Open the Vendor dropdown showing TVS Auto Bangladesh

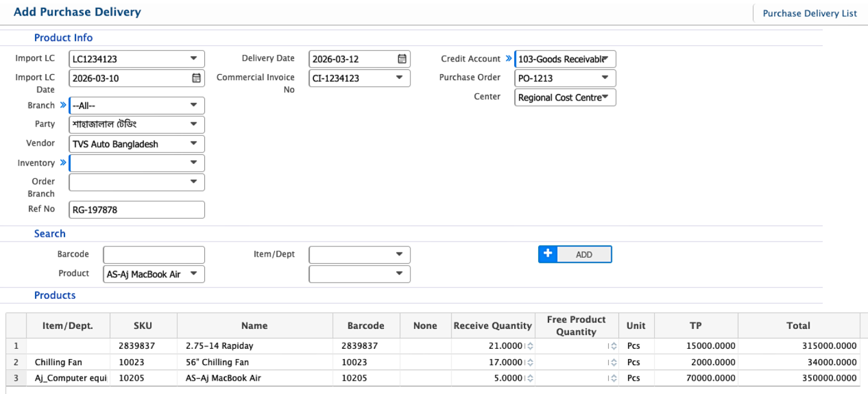193,144
